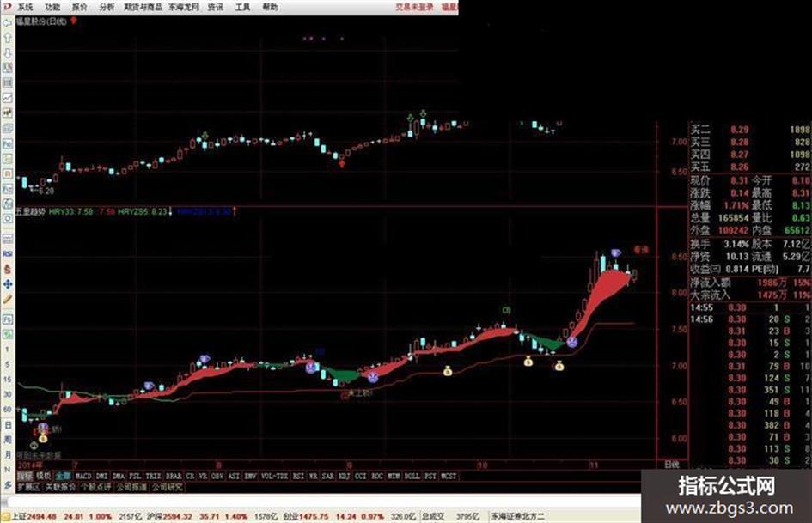
Task: Select the pencil drawing tool
Action: coord(7,300)
